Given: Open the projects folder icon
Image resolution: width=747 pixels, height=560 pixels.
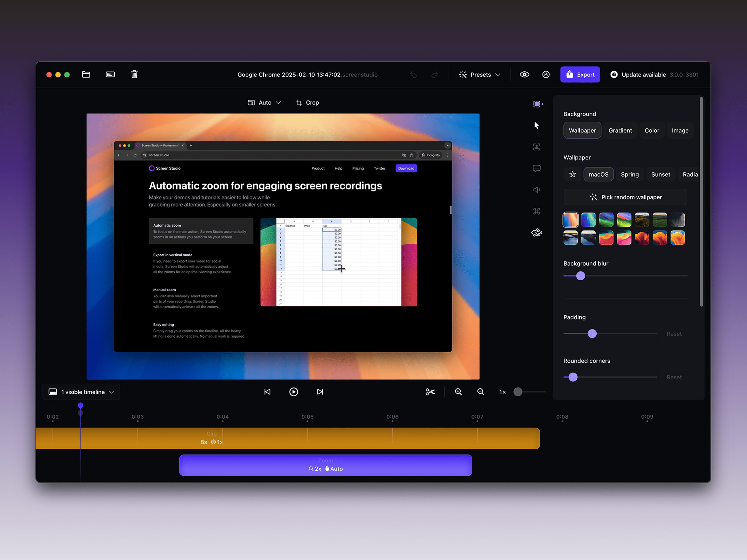Looking at the screenshot, I should [86, 75].
